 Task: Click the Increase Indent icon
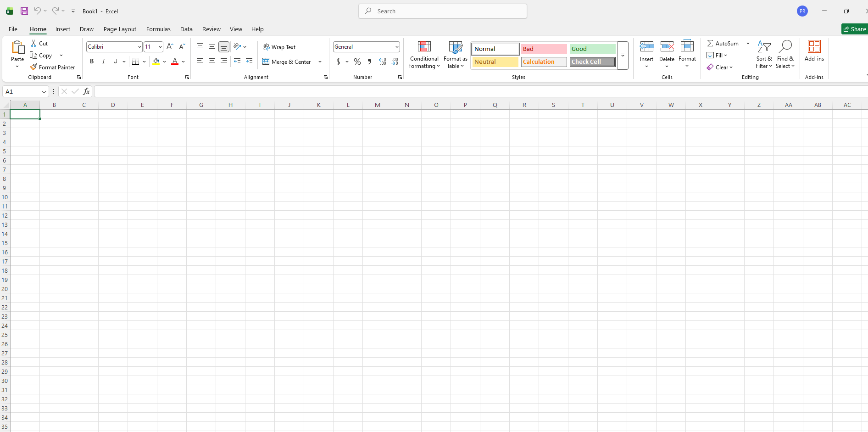[249, 62]
